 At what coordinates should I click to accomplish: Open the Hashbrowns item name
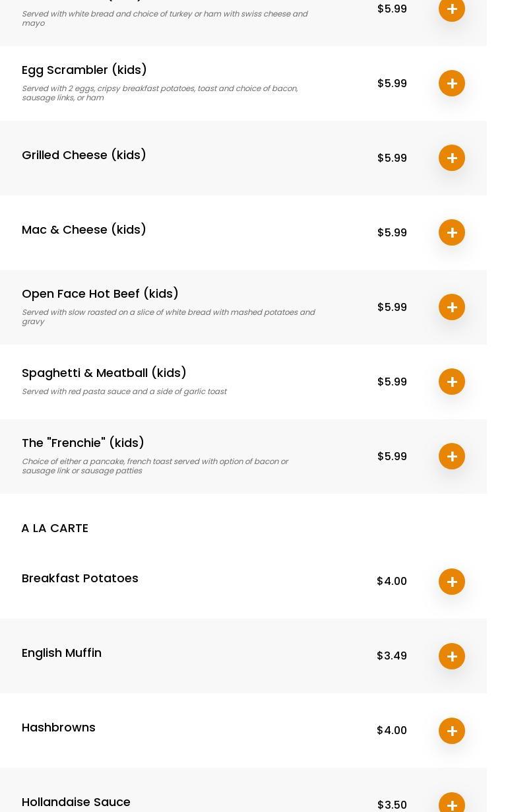59,727
